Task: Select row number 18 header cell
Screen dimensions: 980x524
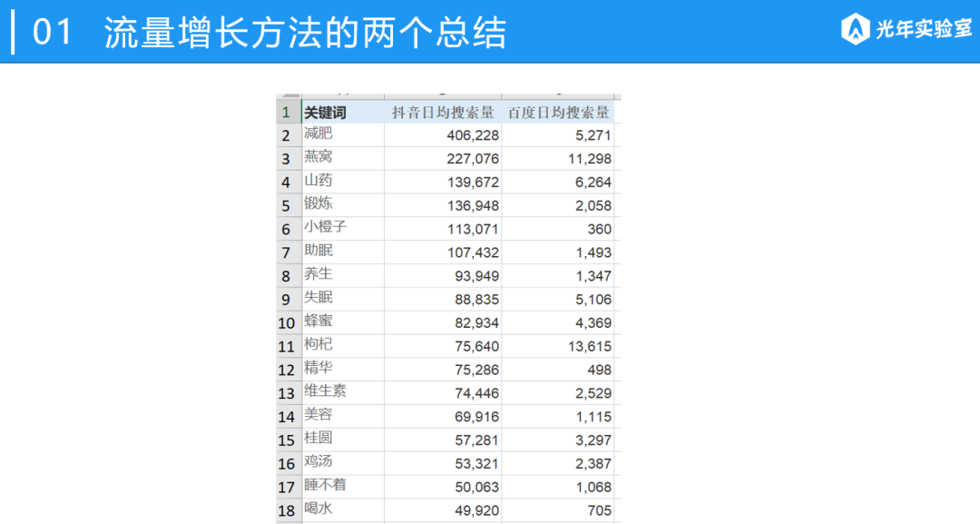Action: (287, 509)
